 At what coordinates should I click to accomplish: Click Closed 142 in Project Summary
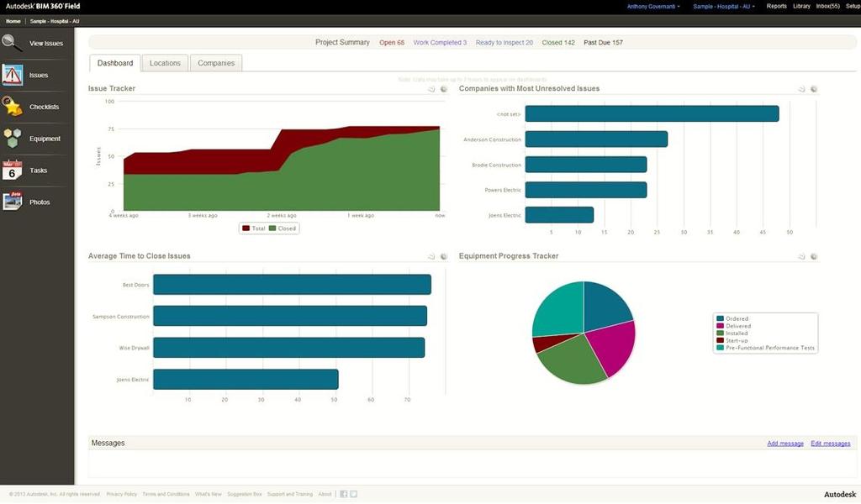[558, 42]
